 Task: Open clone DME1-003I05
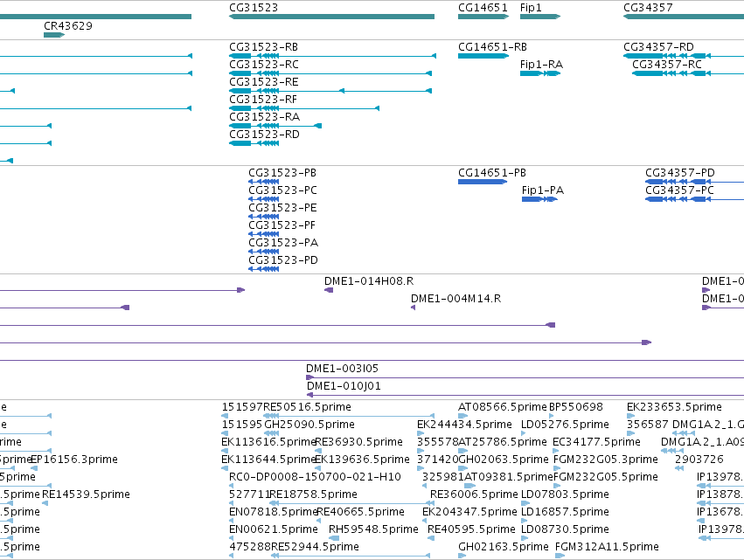point(342,369)
